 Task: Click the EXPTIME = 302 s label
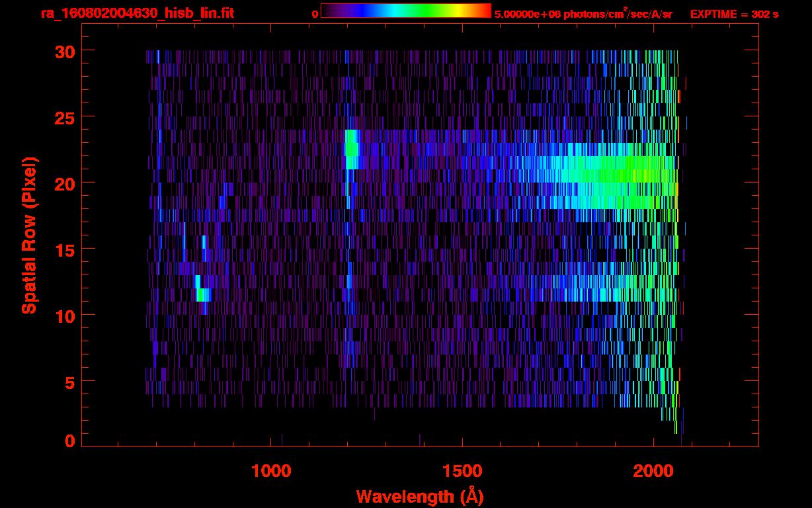[x=734, y=14]
